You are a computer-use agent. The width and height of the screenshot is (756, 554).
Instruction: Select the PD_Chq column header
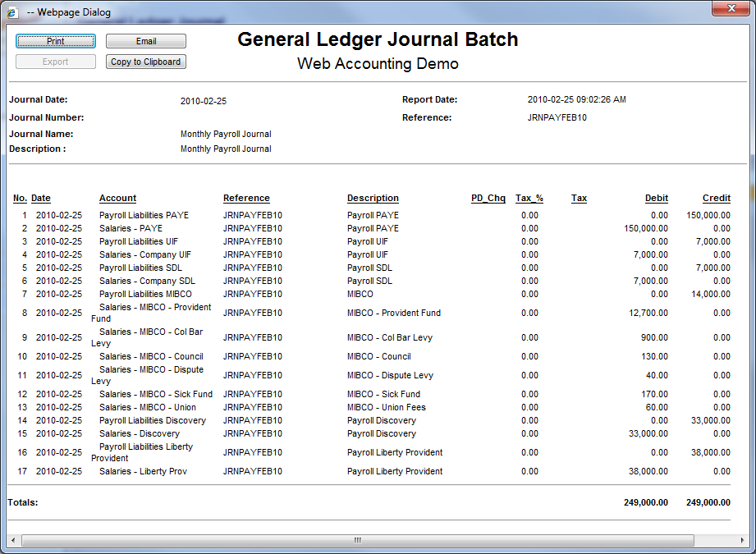tap(488, 198)
